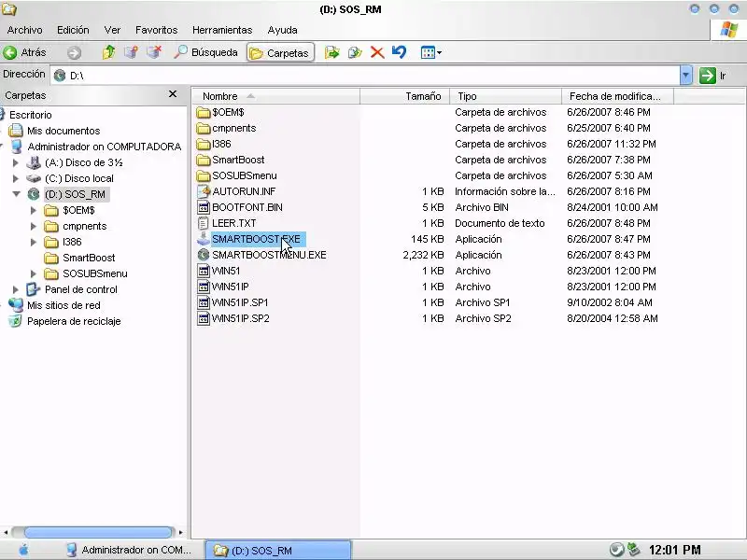Open the Ver menu
Viewport: 747px width, 560px height.
pyautogui.click(x=112, y=30)
